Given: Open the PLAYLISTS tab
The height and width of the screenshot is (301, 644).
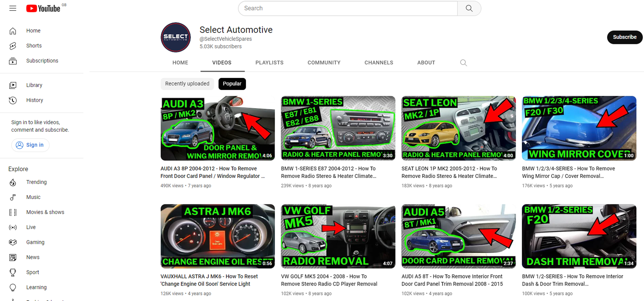Looking at the screenshot, I should click(270, 63).
